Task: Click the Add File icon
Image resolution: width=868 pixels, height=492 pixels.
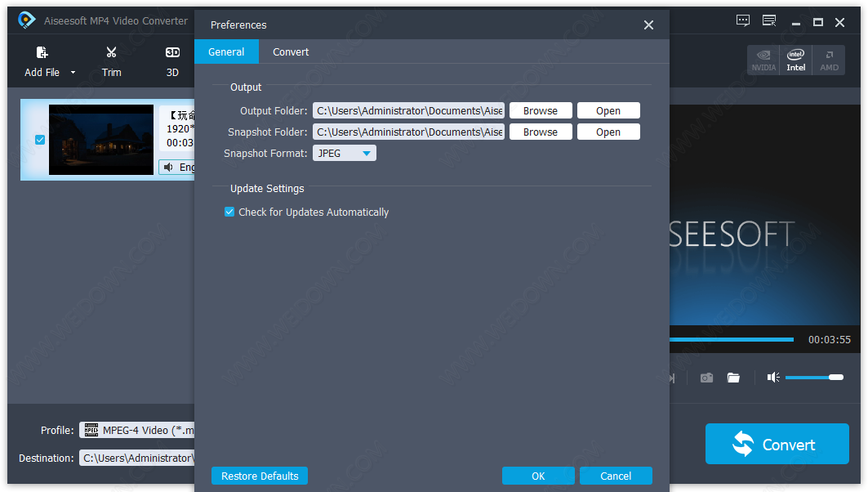Action: 42,53
